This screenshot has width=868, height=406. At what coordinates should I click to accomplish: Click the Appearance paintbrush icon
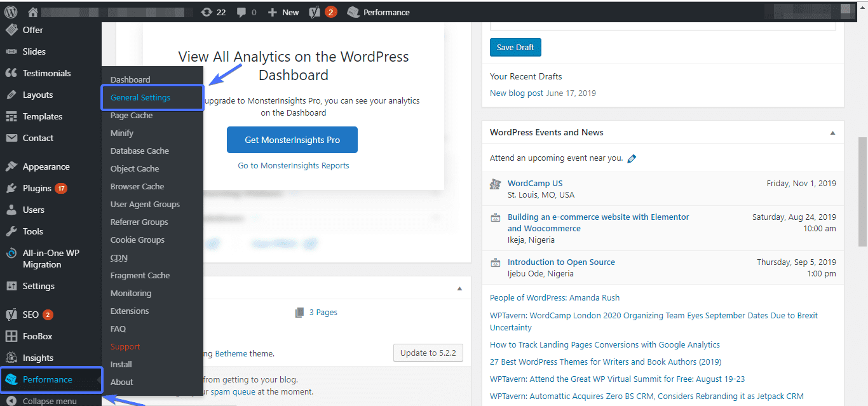tap(11, 166)
